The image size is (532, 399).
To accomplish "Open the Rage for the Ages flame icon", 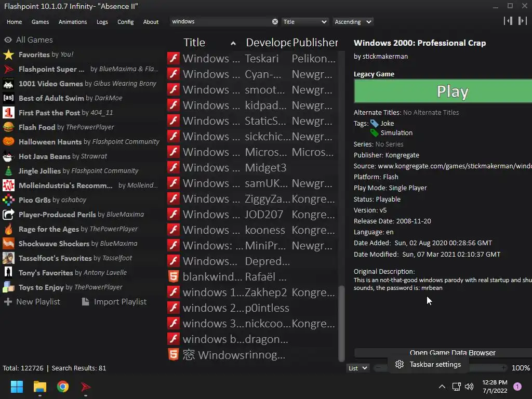I will point(8,229).
